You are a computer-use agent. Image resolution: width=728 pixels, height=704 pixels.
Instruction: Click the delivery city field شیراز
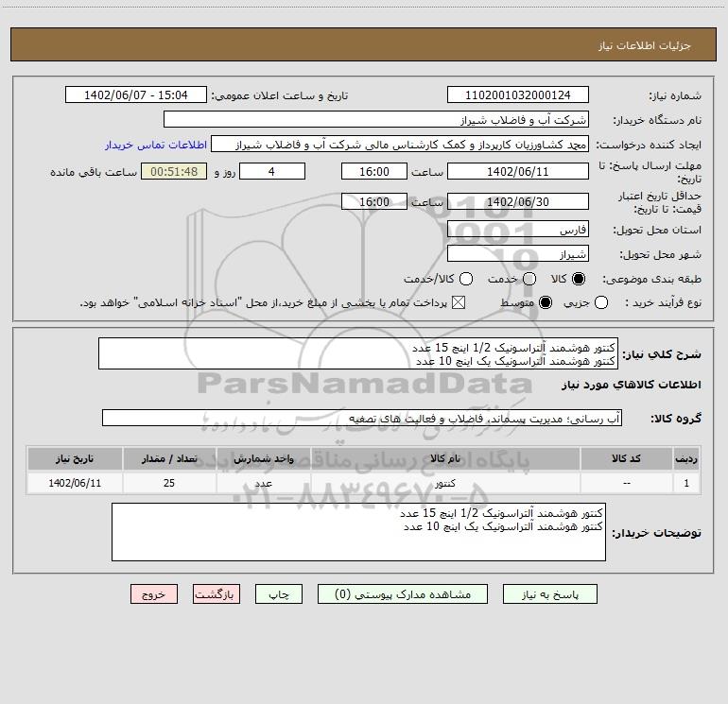(518, 253)
